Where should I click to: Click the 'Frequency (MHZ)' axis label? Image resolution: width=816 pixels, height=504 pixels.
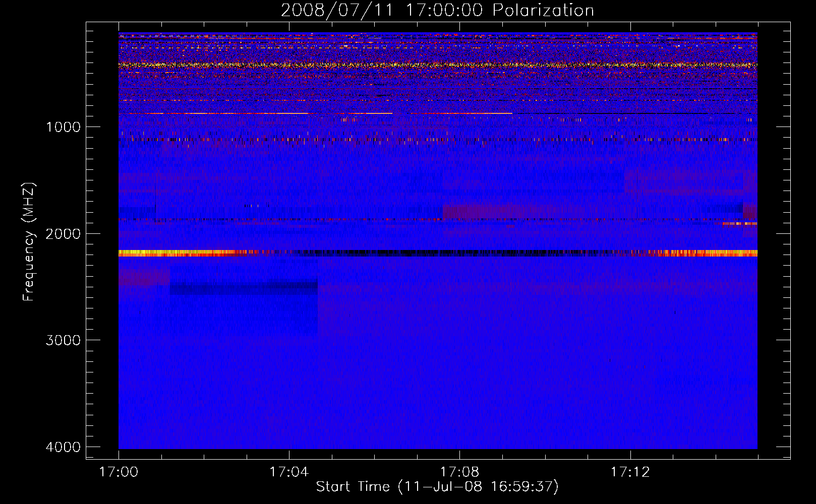29,242
